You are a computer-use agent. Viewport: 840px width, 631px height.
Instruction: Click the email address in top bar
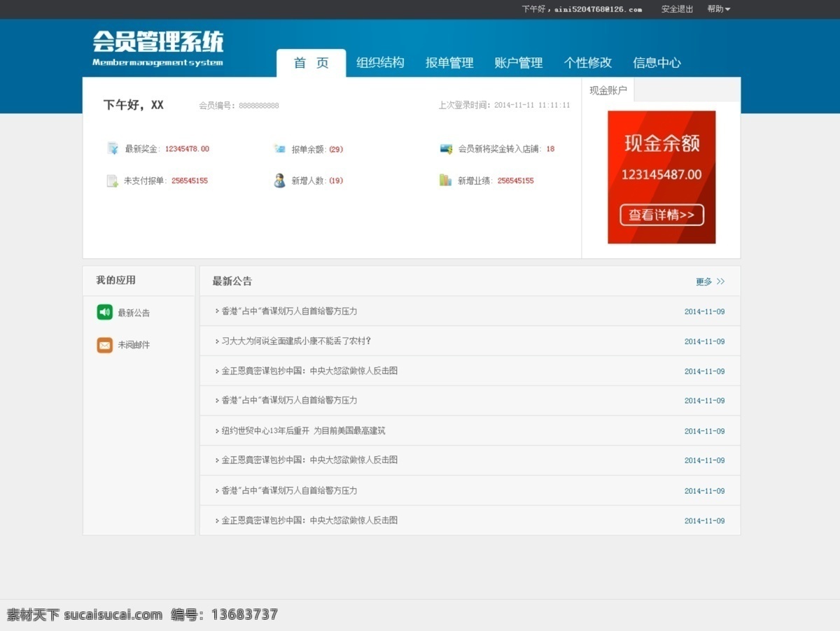coord(598,10)
